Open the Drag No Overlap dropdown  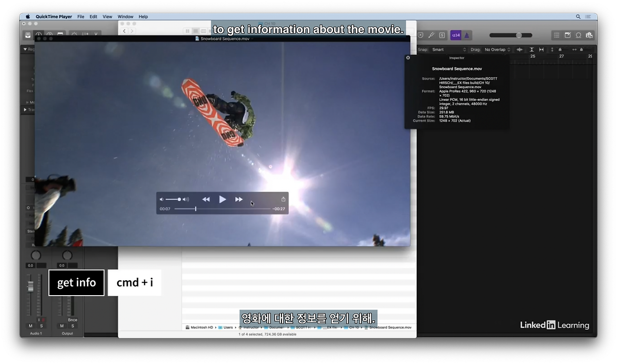click(x=497, y=50)
